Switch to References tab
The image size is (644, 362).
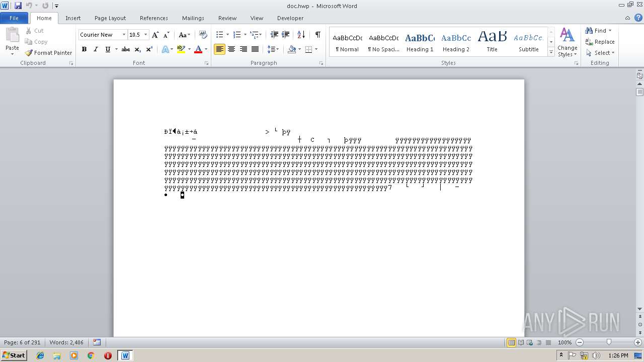point(154,18)
